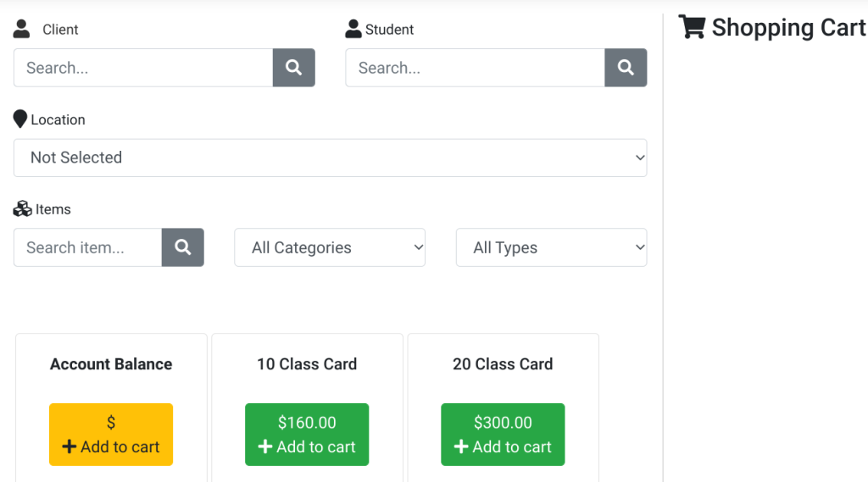Click the Client search magnifier button
This screenshot has width=868, height=482.
click(294, 68)
